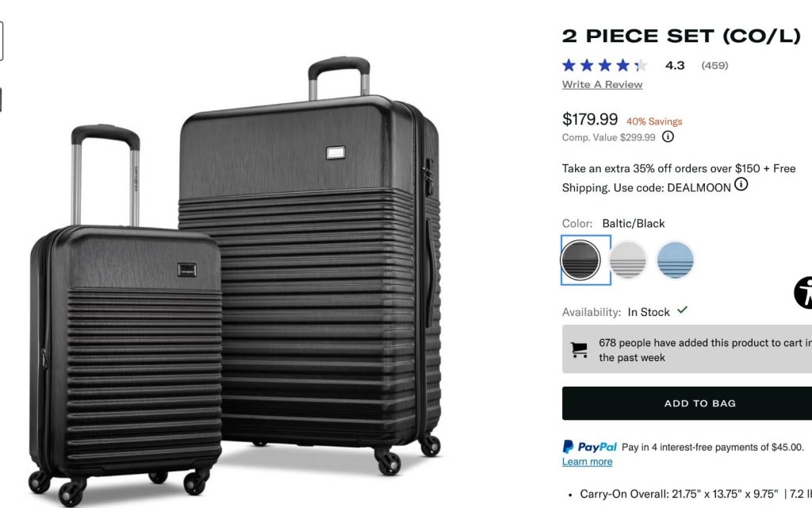Screen dimensions: 812x508
Task: Click the Comp. Value info icon
Action: click(x=668, y=137)
